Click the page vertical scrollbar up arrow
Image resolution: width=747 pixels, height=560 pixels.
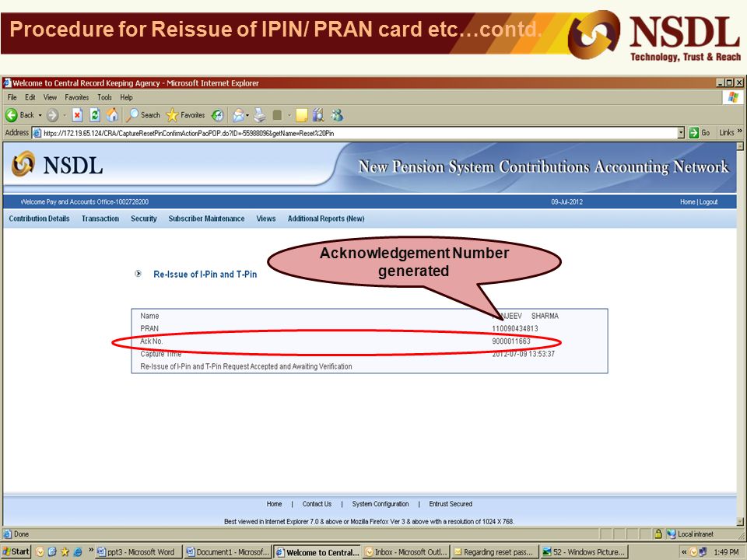(740, 147)
